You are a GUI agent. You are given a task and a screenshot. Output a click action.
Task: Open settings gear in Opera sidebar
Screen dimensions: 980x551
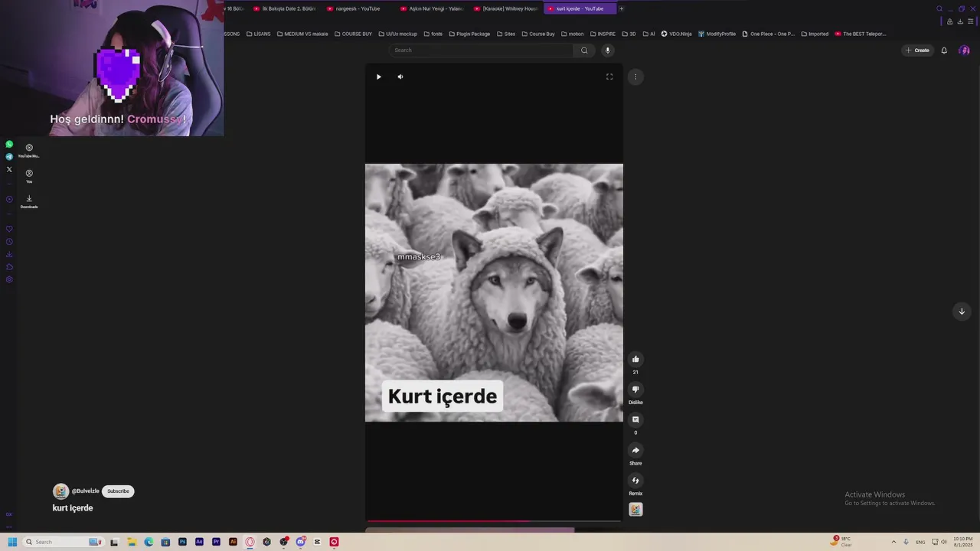coord(9,279)
